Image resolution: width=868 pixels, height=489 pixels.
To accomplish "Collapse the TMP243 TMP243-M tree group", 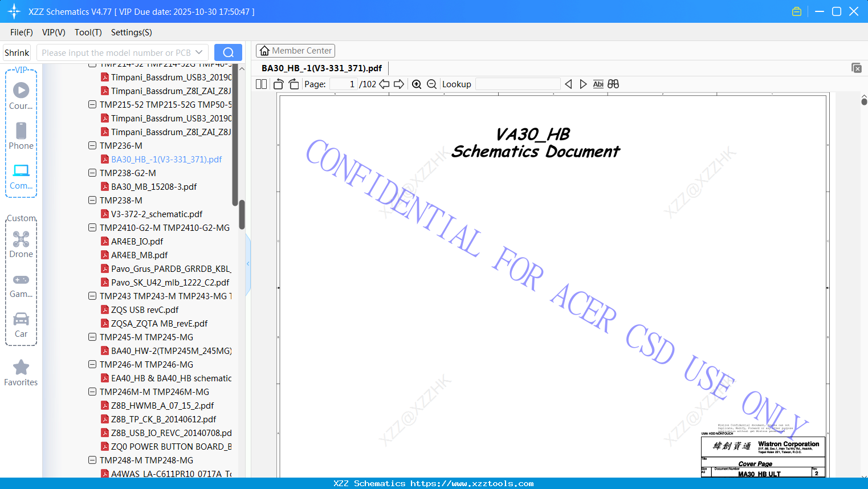I will [x=92, y=296].
